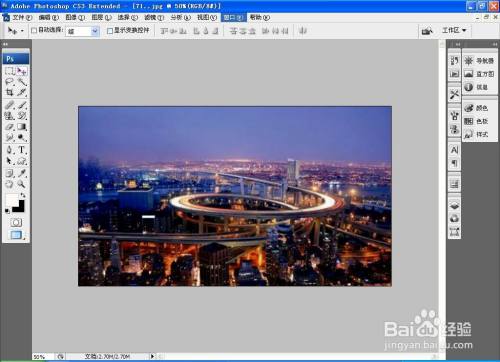
Task: Select the Path Selection tool
Action: (x=9, y=161)
